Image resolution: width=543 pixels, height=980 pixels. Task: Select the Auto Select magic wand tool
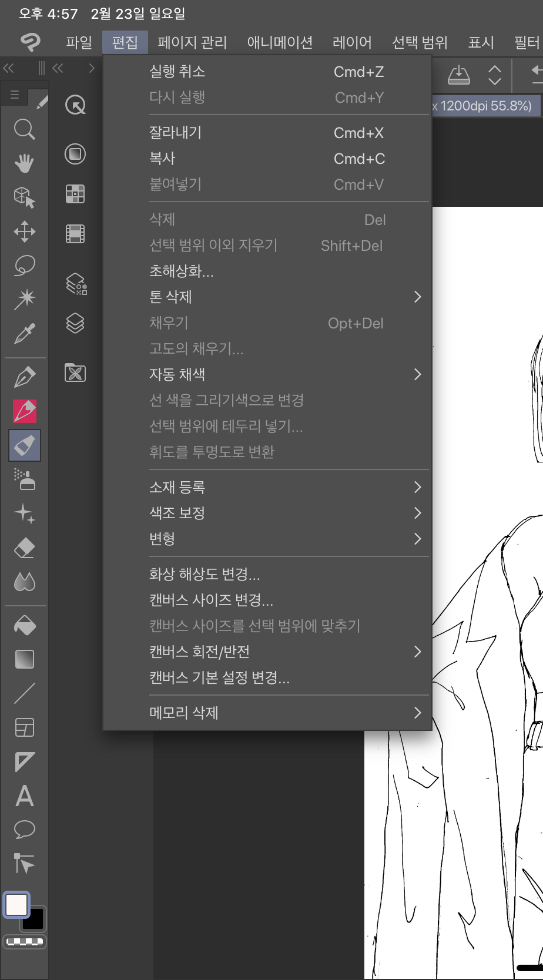(x=24, y=299)
